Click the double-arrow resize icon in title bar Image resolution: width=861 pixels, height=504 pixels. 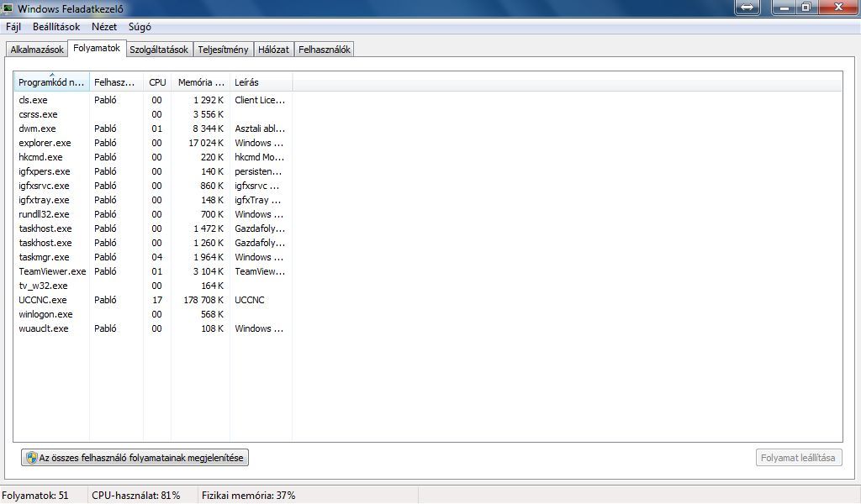point(747,7)
